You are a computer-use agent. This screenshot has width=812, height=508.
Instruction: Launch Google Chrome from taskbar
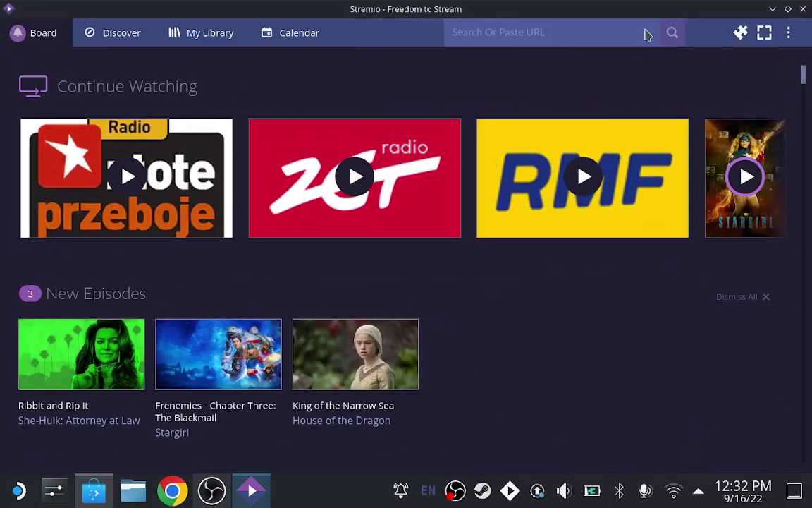[x=173, y=490]
